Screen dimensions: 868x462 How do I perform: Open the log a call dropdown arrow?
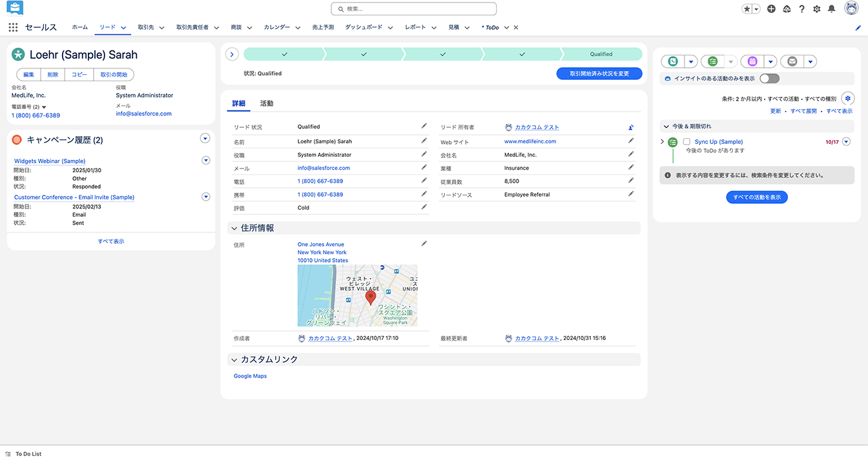point(690,61)
